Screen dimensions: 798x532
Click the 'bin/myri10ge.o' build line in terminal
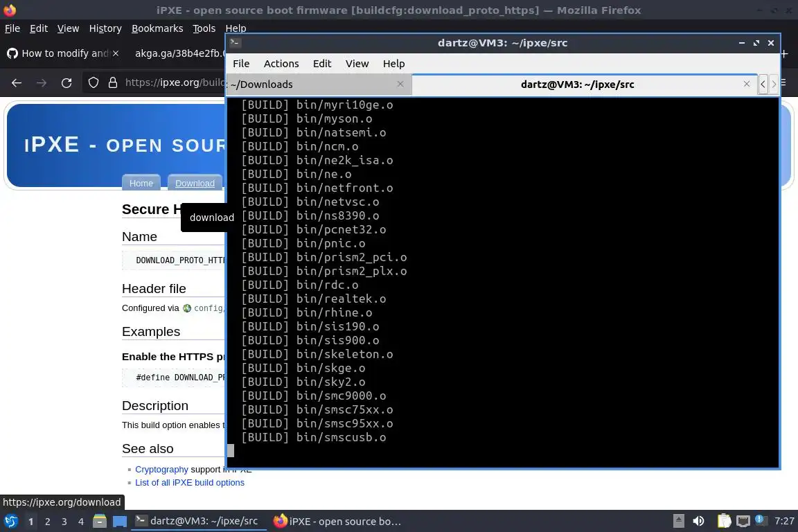coord(317,105)
